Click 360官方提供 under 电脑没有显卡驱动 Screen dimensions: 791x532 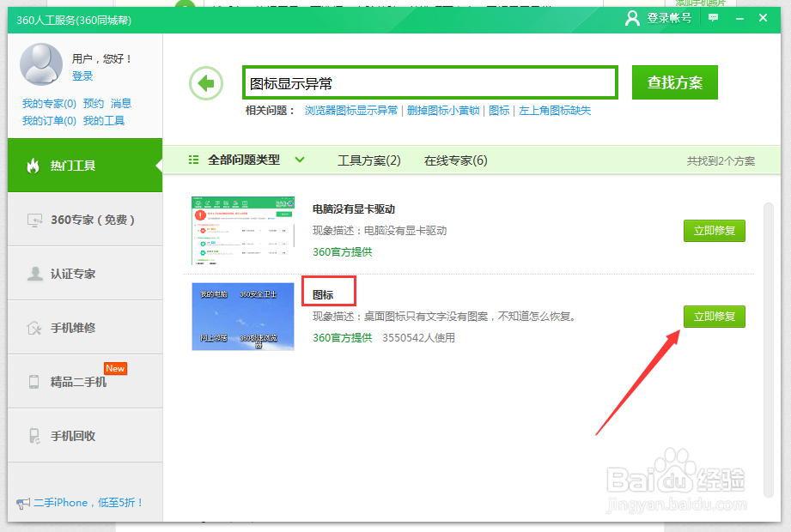(x=342, y=252)
